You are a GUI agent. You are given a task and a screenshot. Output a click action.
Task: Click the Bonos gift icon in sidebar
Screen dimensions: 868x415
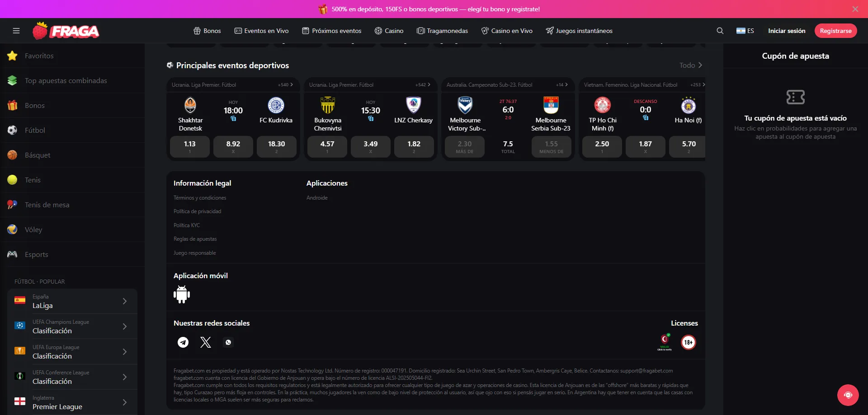pyautogui.click(x=12, y=105)
